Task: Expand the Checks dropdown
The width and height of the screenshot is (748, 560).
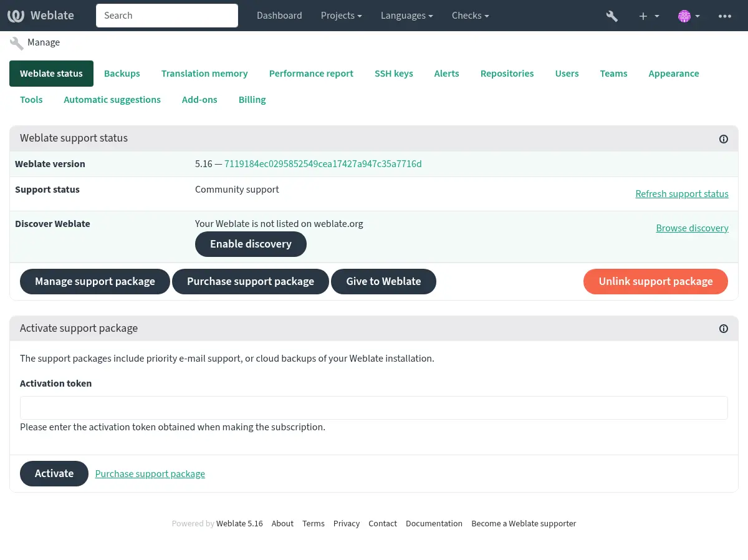Action: pyautogui.click(x=470, y=16)
